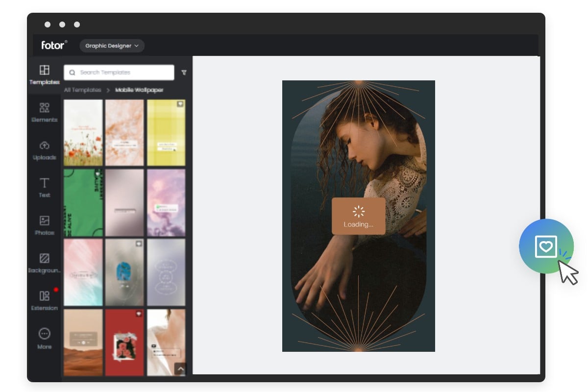Open the template filter options
The width and height of the screenshot is (588, 392).
click(x=184, y=72)
